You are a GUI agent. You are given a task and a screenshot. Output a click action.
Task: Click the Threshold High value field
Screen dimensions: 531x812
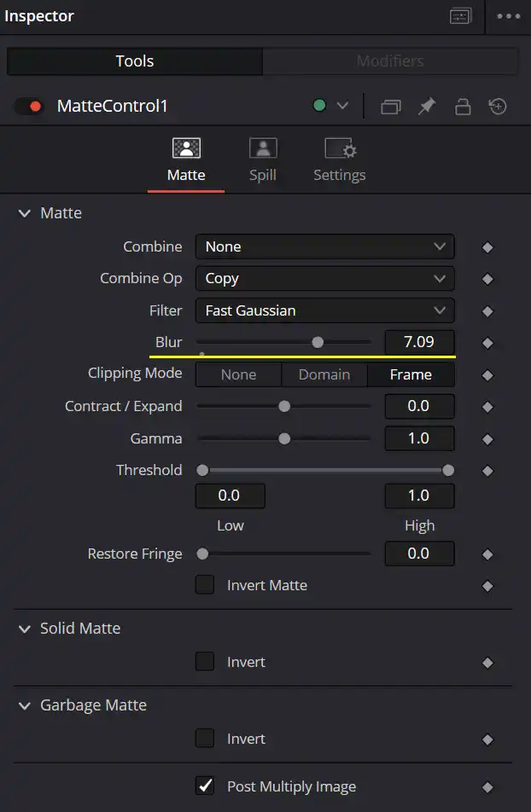click(x=419, y=496)
